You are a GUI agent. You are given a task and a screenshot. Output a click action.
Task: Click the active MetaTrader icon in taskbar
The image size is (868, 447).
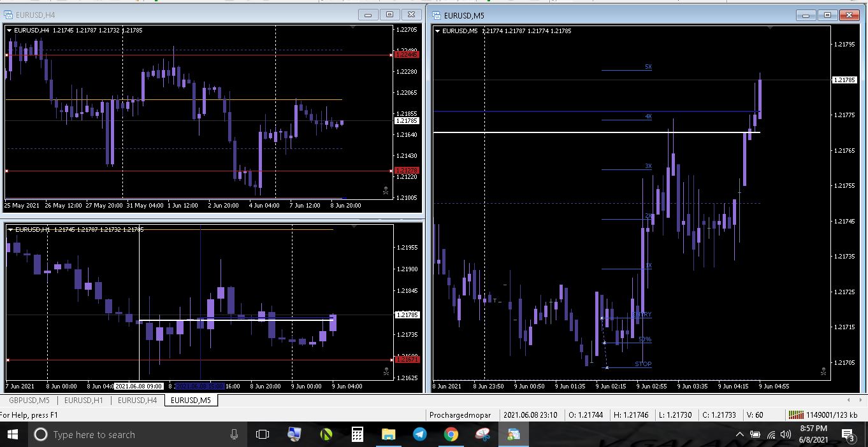514,434
